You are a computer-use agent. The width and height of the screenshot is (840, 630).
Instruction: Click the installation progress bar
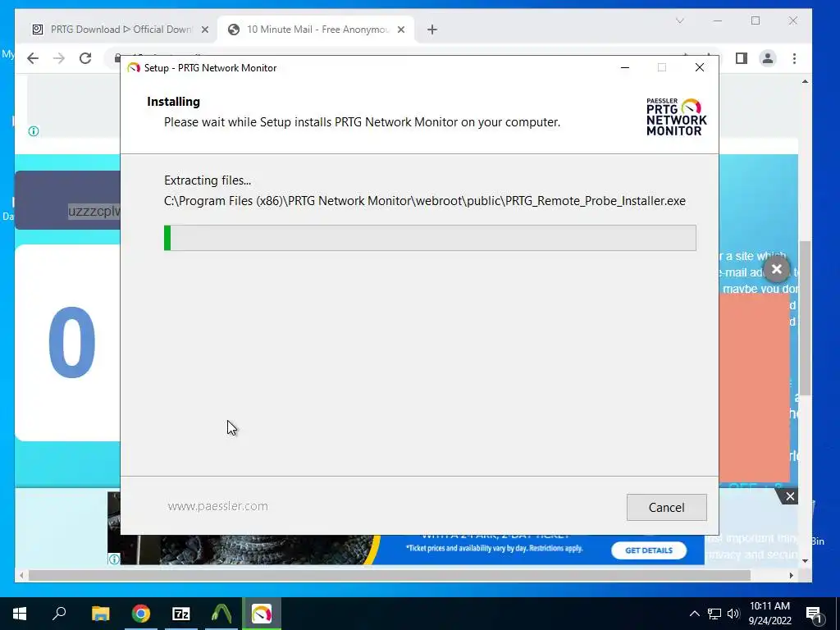430,238
